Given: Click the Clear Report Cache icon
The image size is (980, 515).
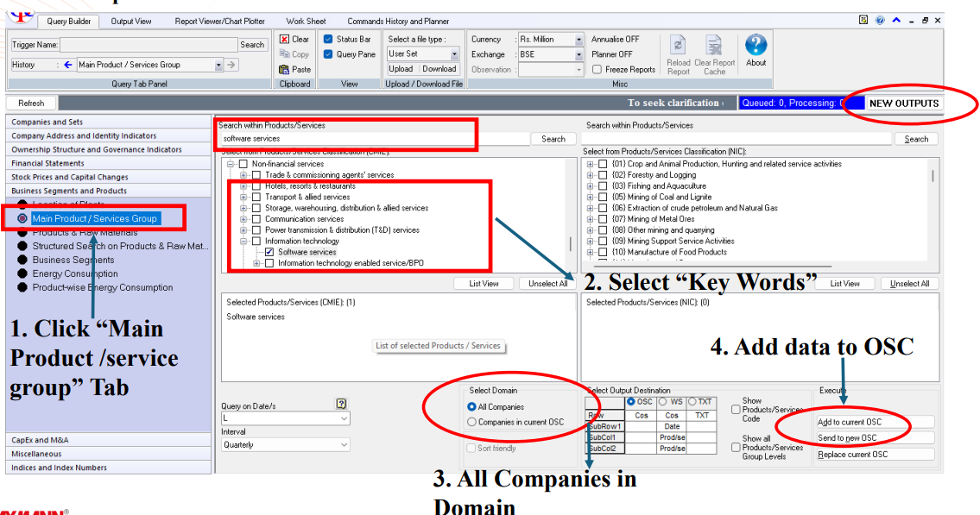Looking at the screenshot, I should pos(714,47).
